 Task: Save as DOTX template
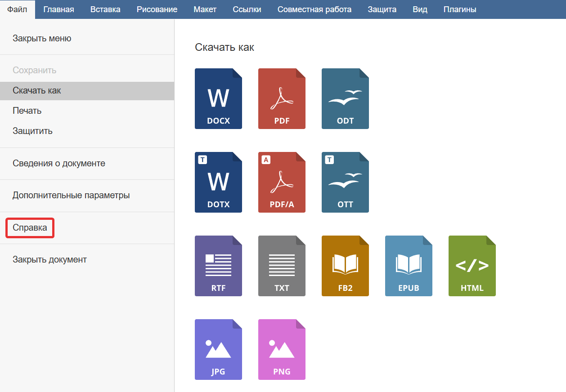point(218,182)
